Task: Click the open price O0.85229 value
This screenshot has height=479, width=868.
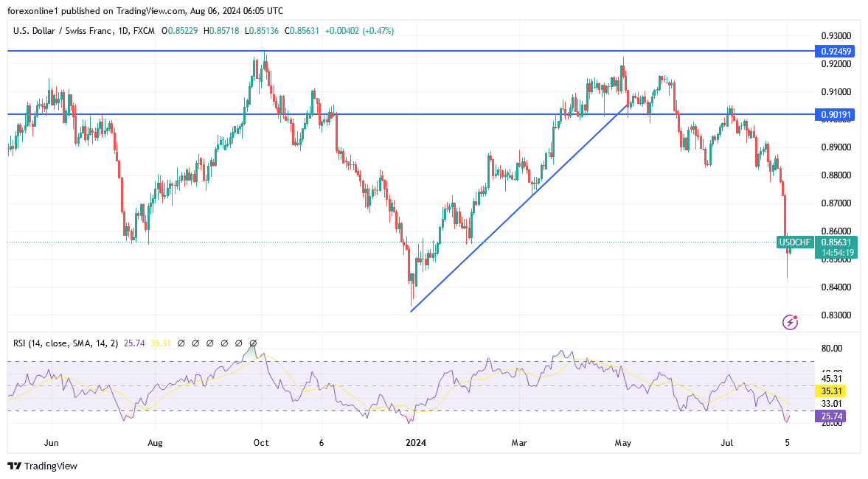Action: point(179,31)
